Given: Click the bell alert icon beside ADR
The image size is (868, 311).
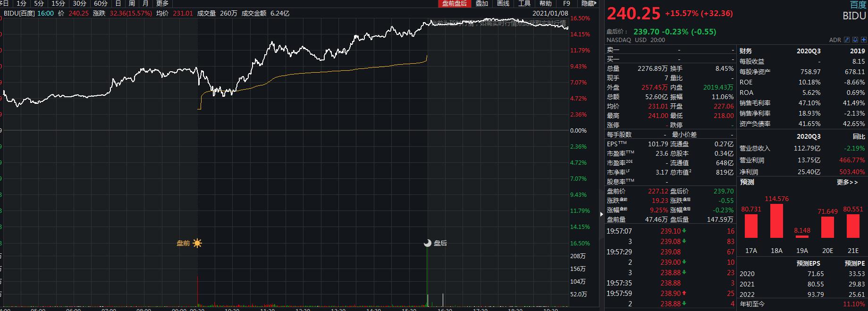Looking at the screenshot, I should pyautogui.click(x=855, y=40).
